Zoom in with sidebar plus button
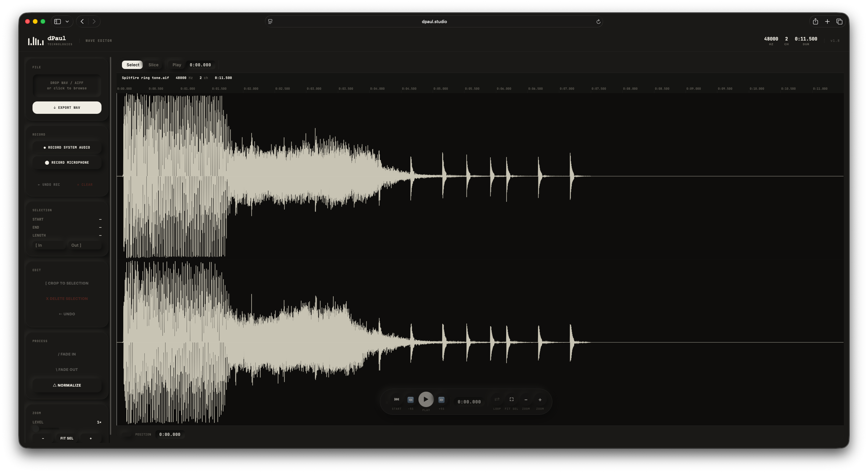This screenshot has width=868, height=473. point(91,438)
